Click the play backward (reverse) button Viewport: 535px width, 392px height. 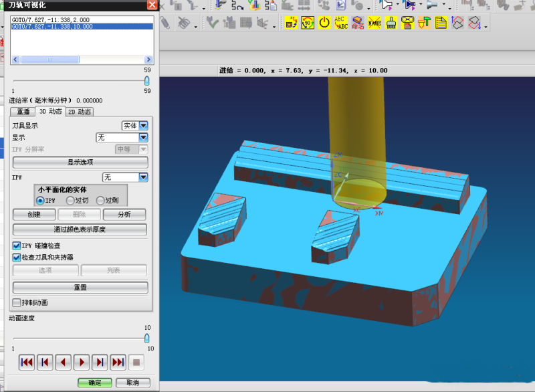click(64, 362)
